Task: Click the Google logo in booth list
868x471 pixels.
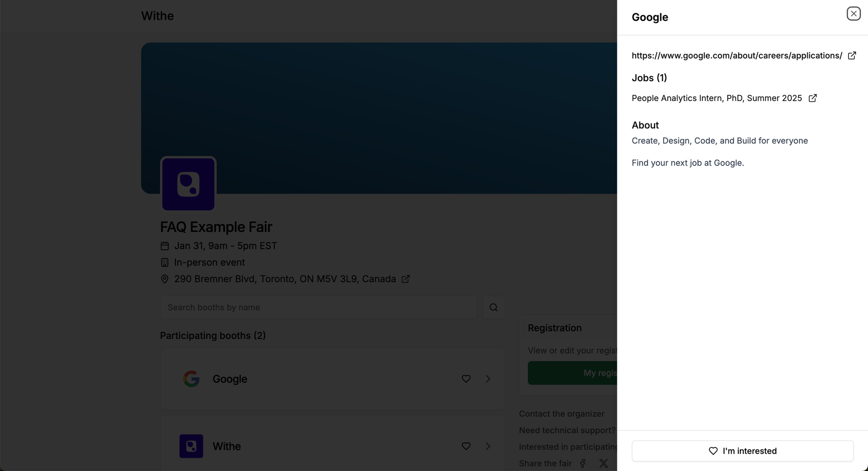Action: point(191,379)
